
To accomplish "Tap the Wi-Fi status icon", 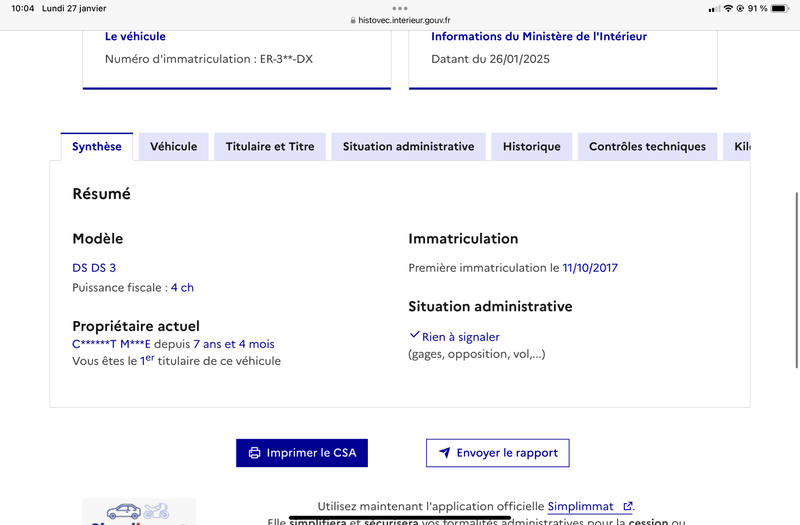I will tap(729, 8).
